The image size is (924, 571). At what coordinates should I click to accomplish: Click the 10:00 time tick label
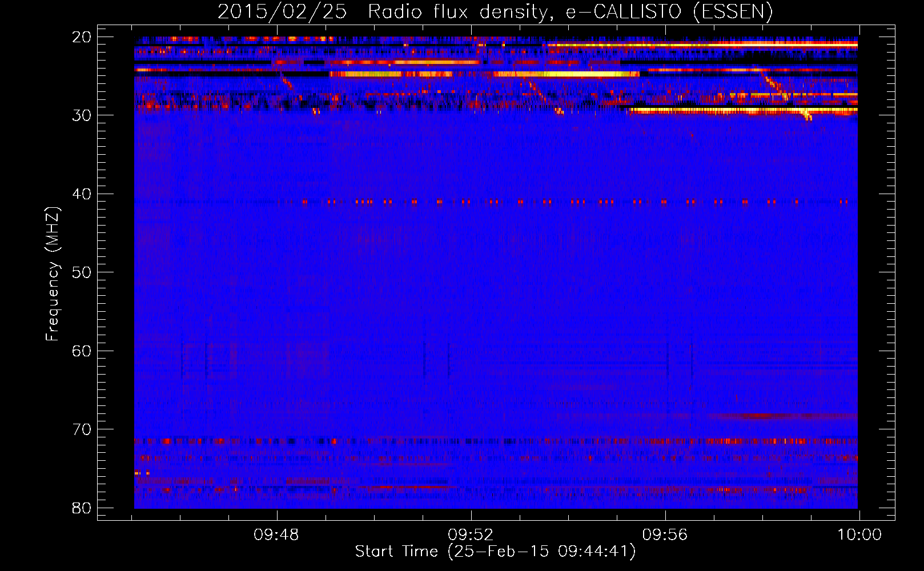click(x=859, y=535)
